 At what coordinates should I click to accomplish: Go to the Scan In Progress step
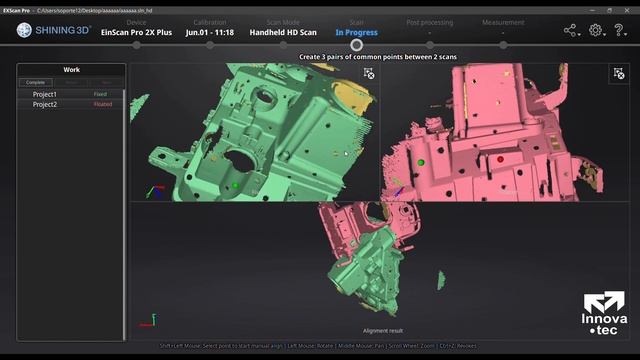click(356, 28)
